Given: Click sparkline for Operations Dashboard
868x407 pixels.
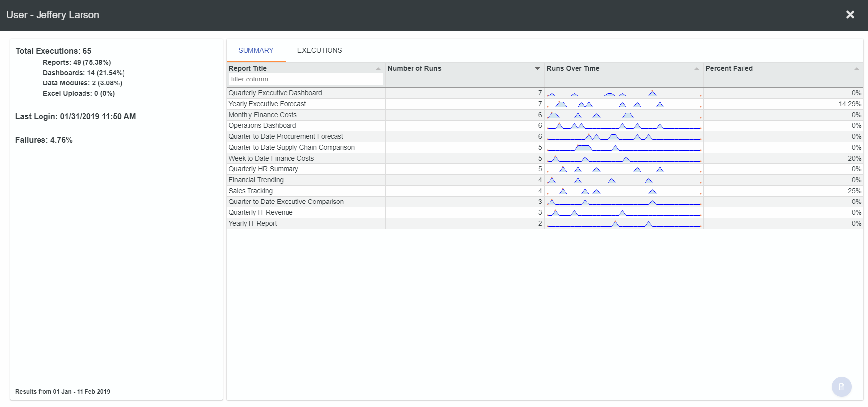Looking at the screenshot, I should point(624,126).
